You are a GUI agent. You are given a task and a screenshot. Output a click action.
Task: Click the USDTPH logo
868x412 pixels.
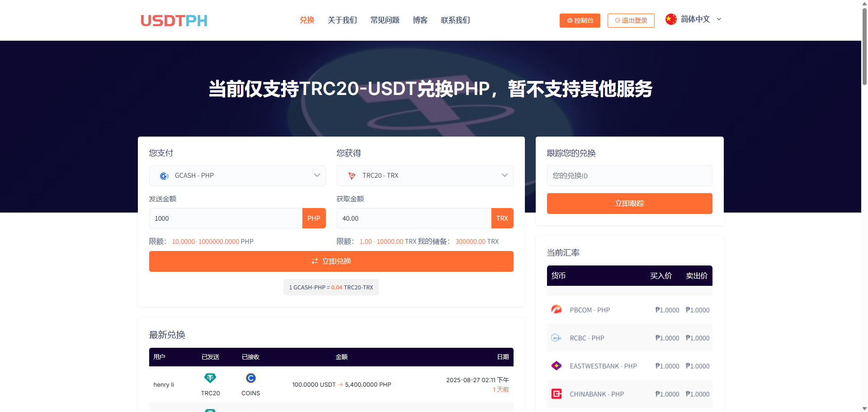[174, 20]
